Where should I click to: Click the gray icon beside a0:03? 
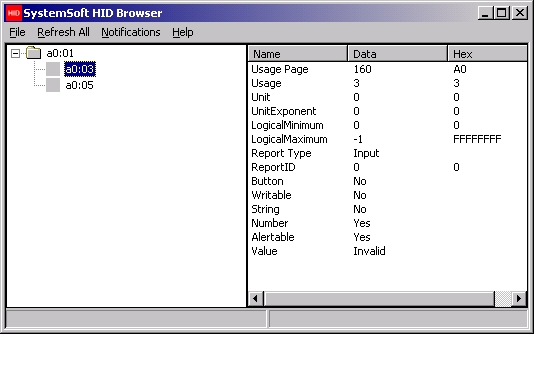tap(53, 69)
